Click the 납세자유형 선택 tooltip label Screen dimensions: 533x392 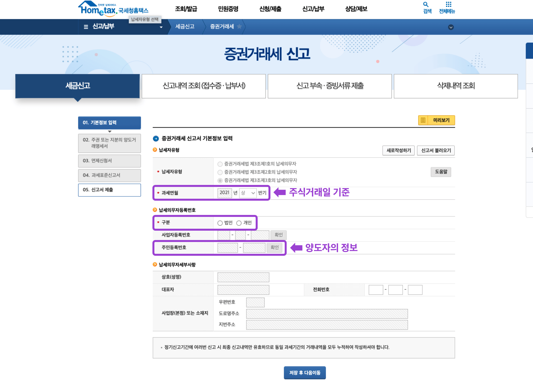[x=145, y=19]
